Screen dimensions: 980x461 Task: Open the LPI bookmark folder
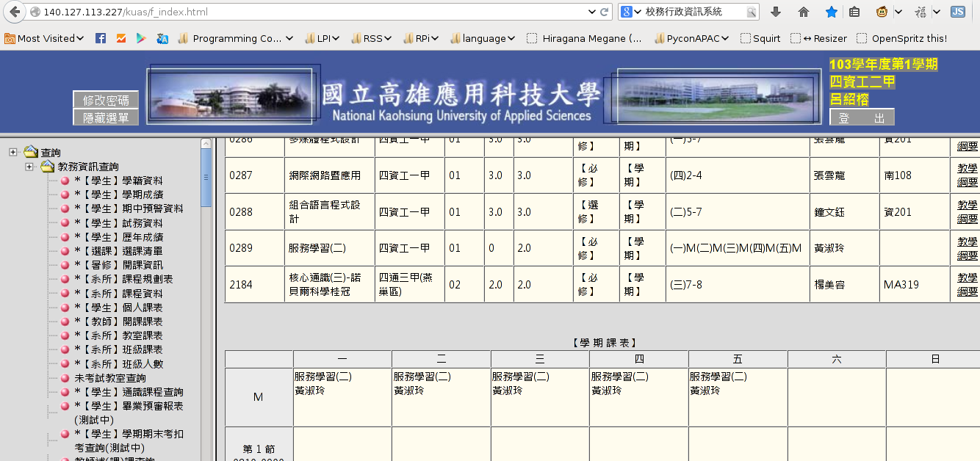click(323, 38)
